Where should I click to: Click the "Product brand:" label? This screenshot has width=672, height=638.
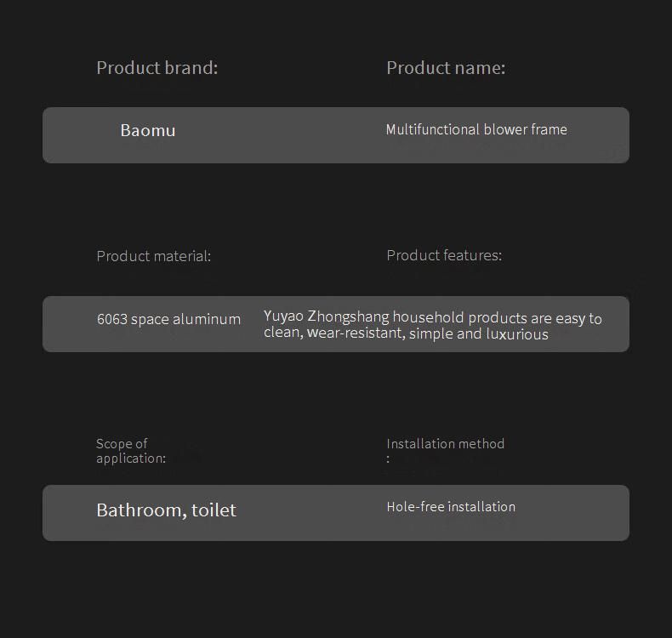click(157, 68)
